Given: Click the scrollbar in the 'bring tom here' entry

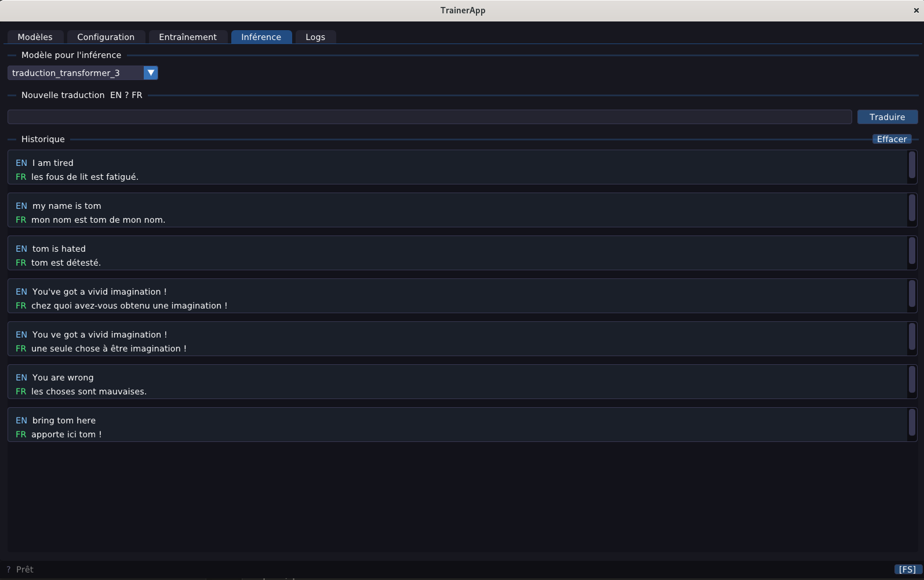Looking at the screenshot, I should [912, 422].
